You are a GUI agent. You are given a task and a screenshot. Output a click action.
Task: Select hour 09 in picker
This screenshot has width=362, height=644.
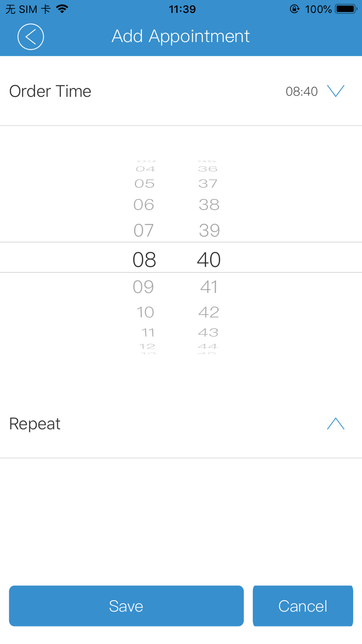click(143, 287)
